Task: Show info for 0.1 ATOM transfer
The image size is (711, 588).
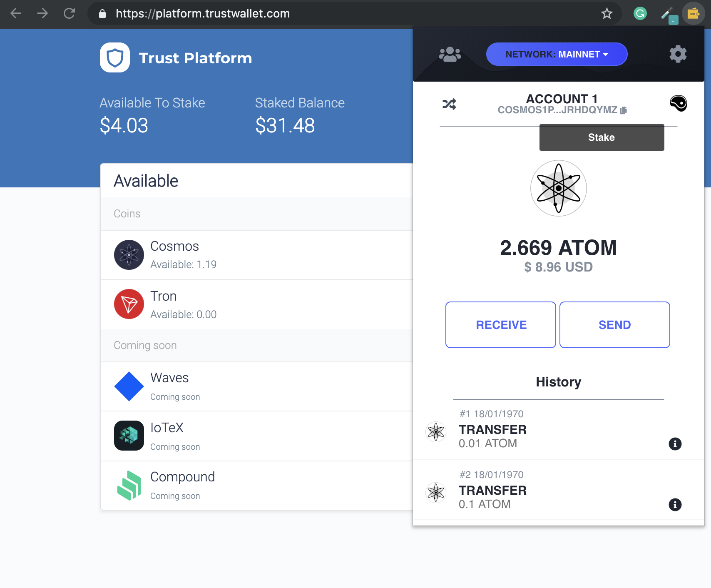Action: click(675, 505)
